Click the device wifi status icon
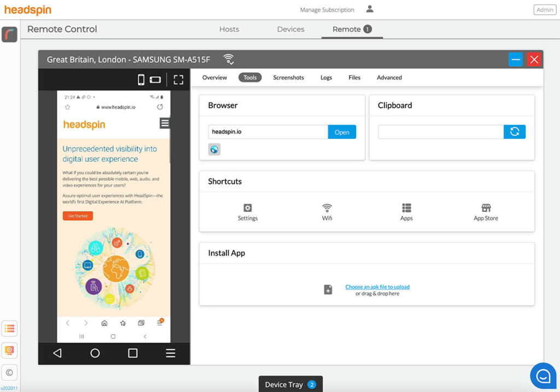Screen dimensions: 560x392 point(229,59)
